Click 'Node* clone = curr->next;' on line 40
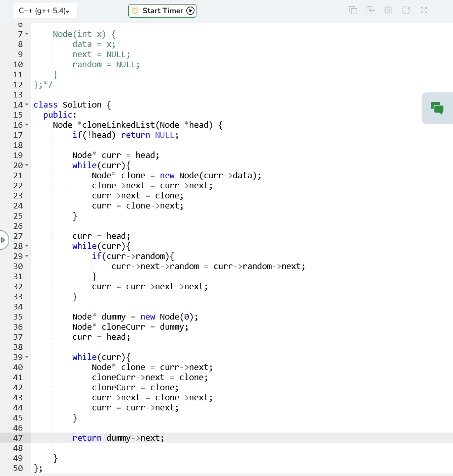The image size is (453, 476). 152,367
